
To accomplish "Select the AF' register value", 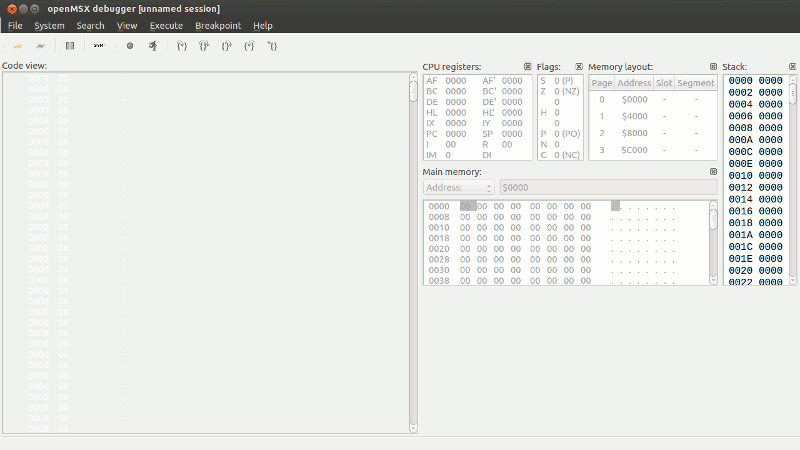I will [512, 81].
